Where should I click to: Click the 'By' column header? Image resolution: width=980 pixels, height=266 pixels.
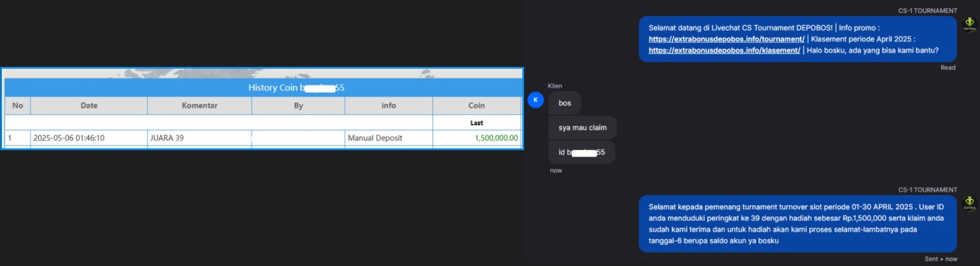click(298, 105)
